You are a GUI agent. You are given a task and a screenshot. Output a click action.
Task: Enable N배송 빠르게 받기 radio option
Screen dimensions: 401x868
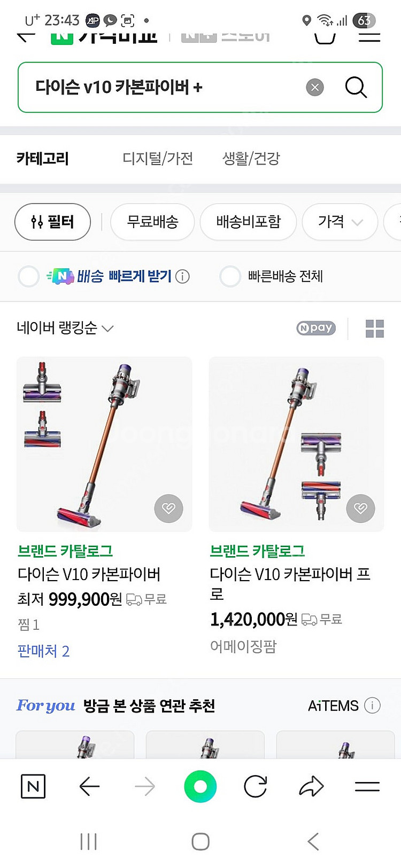click(x=29, y=277)
